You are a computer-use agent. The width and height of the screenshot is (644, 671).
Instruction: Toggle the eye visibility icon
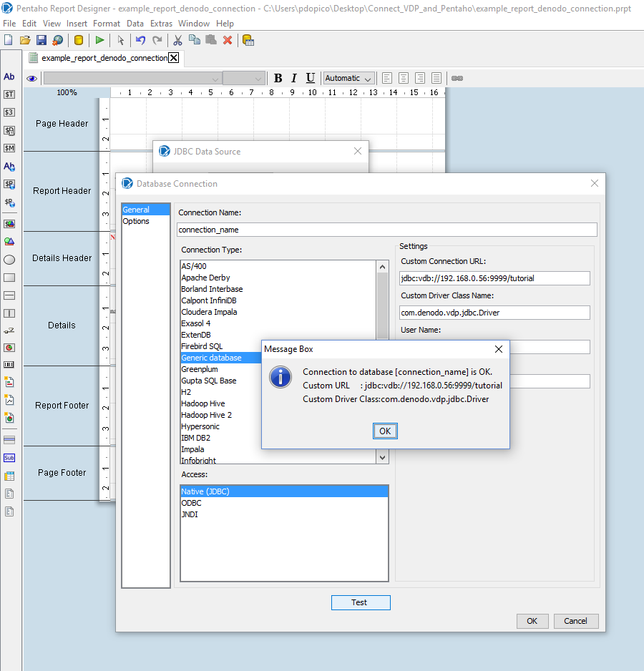pyautogui.click(x=31, y=79)
